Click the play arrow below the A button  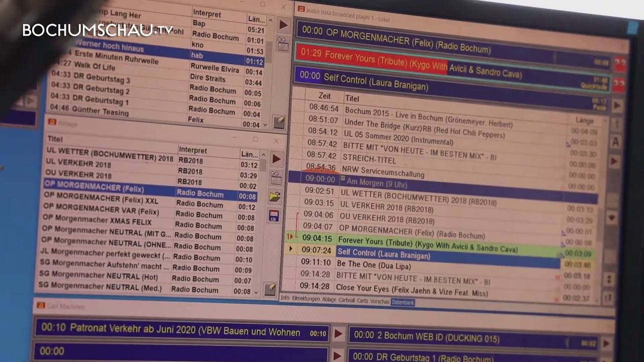coord(614,161)
